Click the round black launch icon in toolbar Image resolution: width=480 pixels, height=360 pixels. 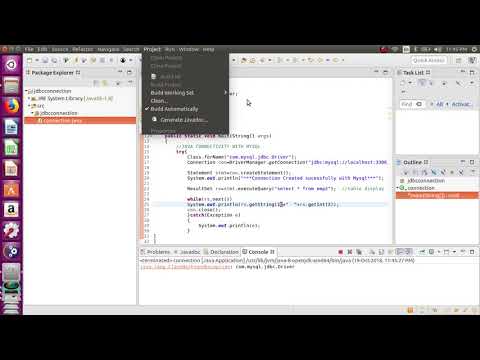[123, 60]
